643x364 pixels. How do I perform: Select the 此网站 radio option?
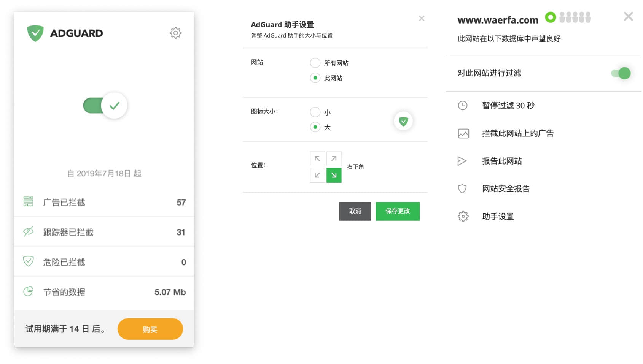[315, 78]
